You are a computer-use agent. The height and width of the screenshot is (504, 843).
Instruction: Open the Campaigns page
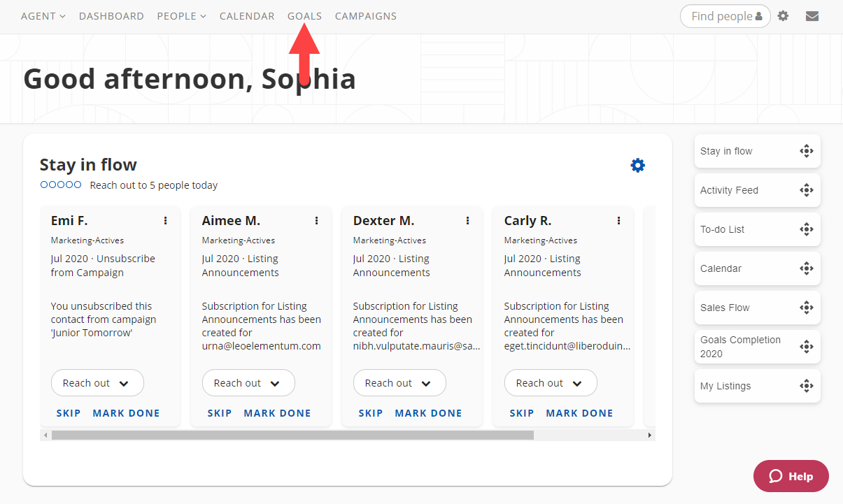tap(366, 16)
